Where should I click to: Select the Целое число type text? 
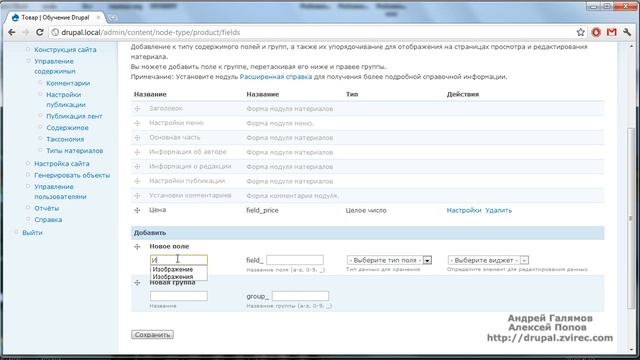pyautogui.click(x=366, y=210)
